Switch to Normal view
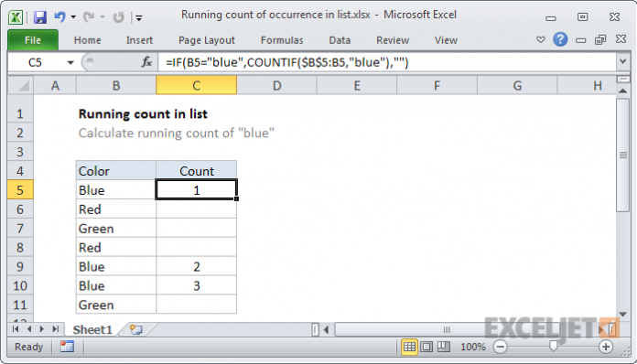Image resolution: width=637 pixels, height=364 pixels. (x=409, y=347)
